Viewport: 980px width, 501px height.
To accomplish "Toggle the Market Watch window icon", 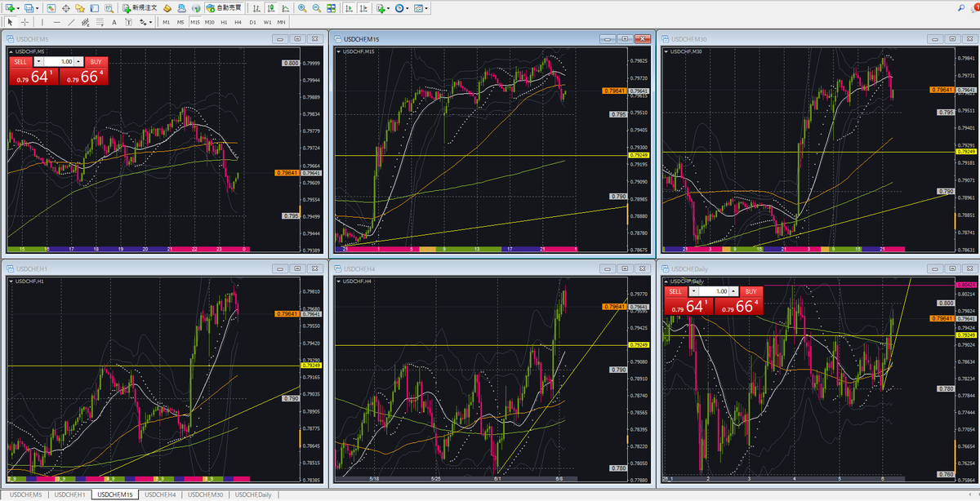I will click(x=51, y=7).
